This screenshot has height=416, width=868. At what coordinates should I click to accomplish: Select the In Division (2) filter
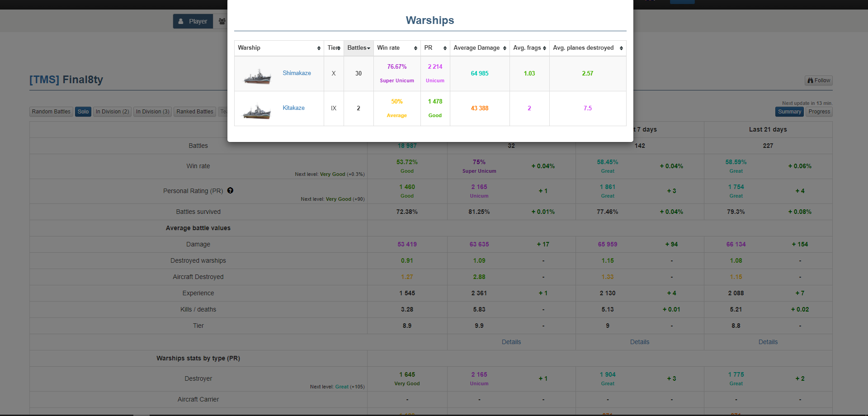coord(112,112)
